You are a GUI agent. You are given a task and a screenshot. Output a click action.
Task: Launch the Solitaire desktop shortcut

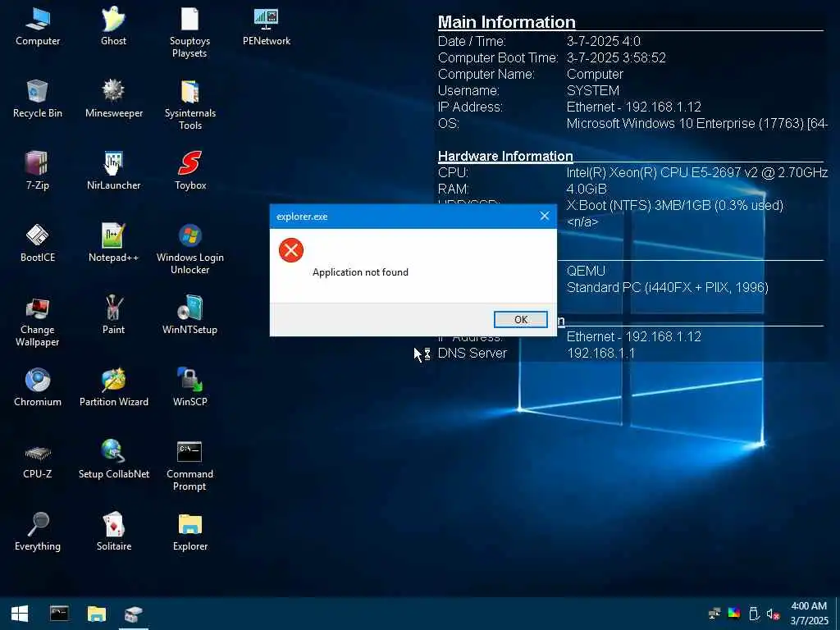pyautogui.click(x=113, y=532)
